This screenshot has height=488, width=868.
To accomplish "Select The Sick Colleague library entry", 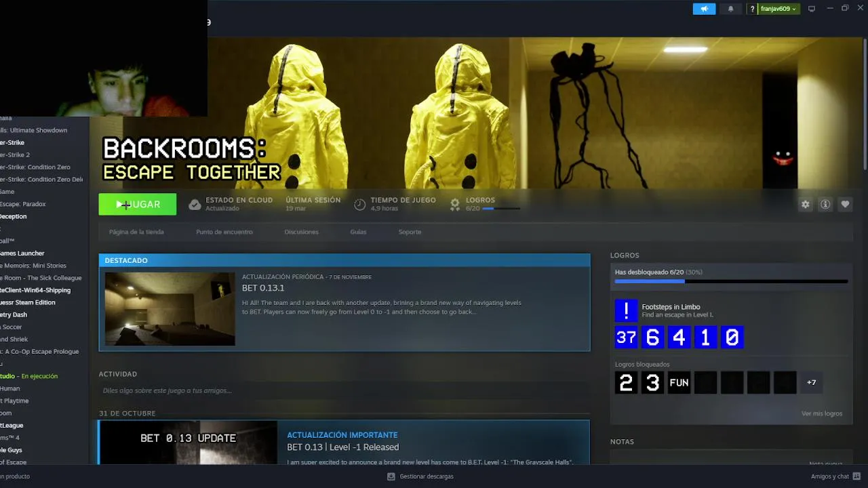I will pos(41,278).
